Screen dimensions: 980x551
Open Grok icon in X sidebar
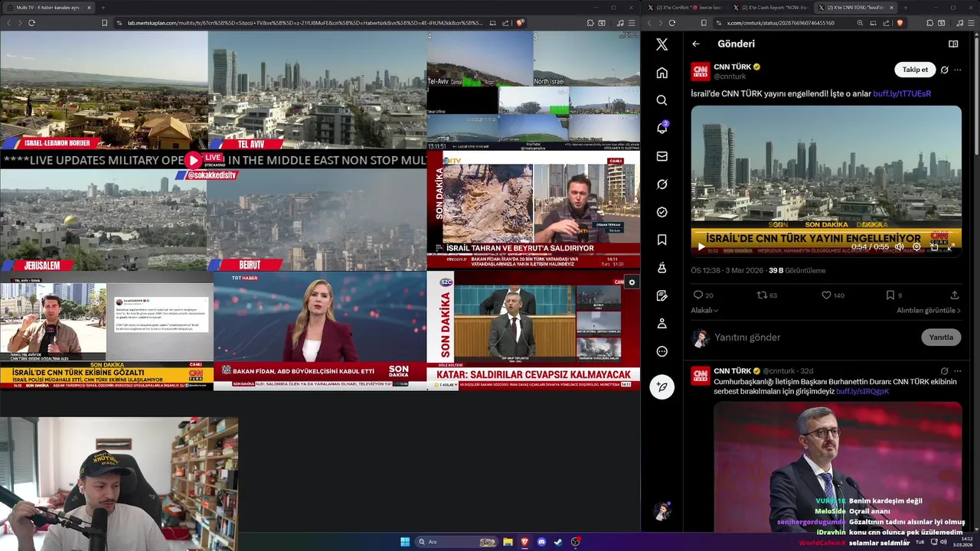(662, 184)
